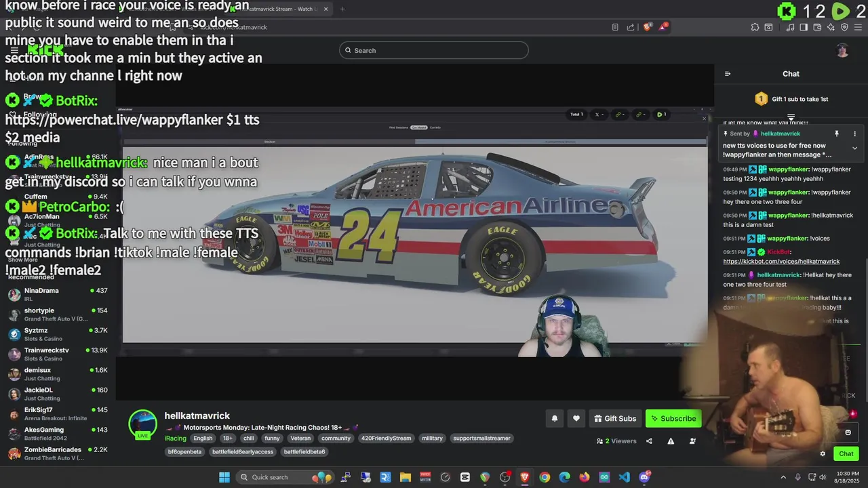The width and height of the screenshot is (868, 488).
Task: Select the battlefield6earlyaccess tag
Action: [x=243, y=452]
